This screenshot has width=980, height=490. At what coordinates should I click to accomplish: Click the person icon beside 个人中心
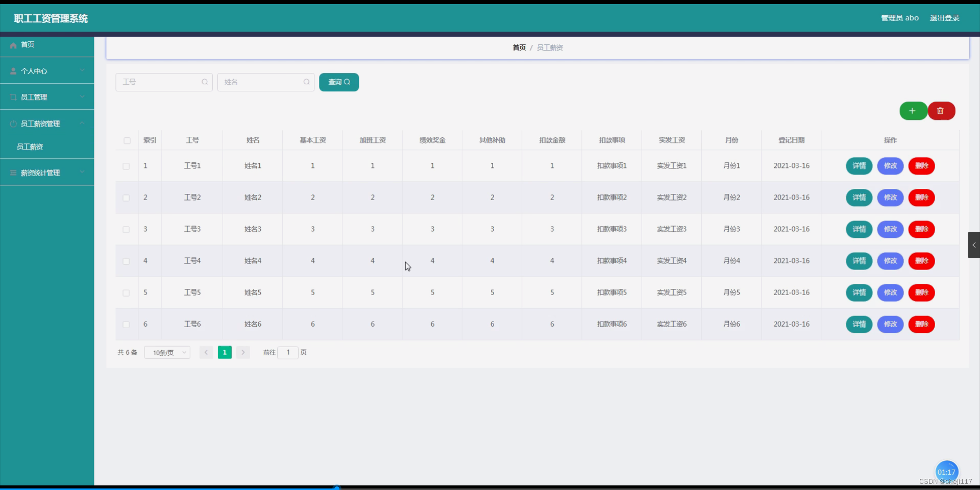(13, 71)
